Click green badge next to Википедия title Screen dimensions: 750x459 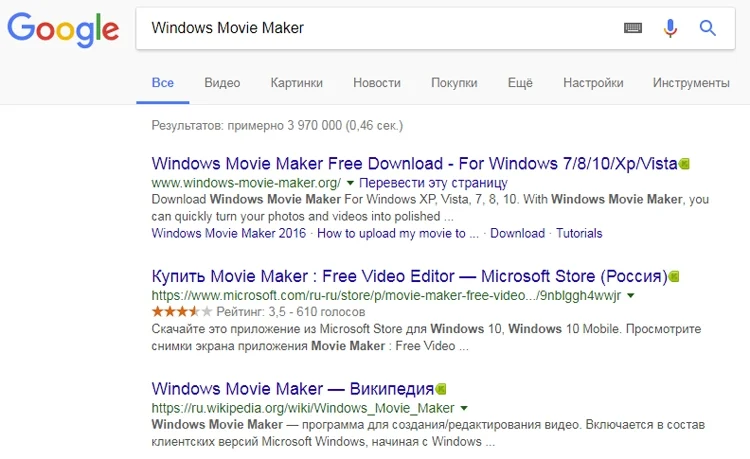point(441,389)
